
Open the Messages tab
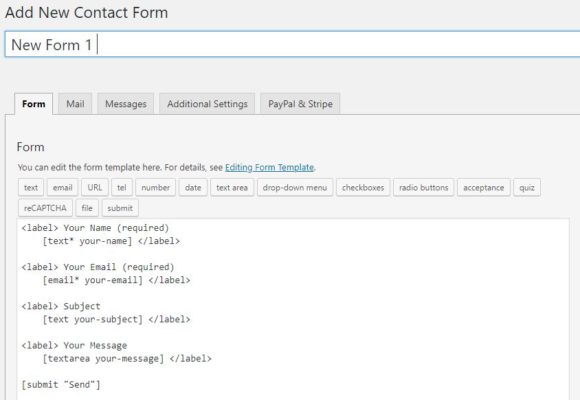126,104
